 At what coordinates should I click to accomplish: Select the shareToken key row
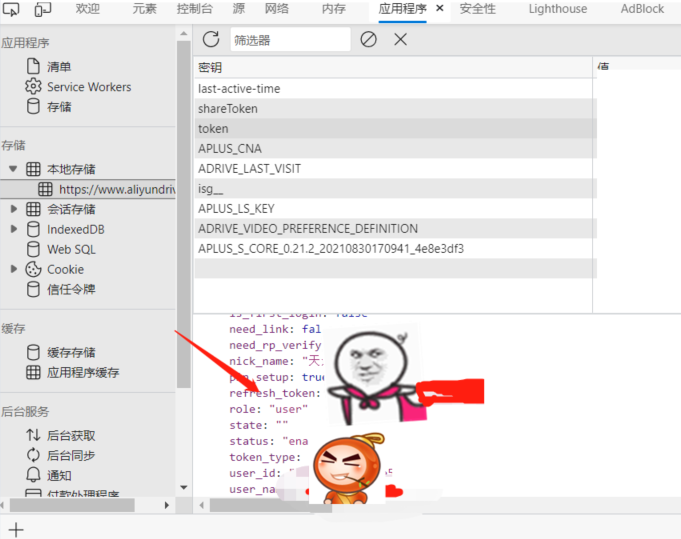coord(395,109)
